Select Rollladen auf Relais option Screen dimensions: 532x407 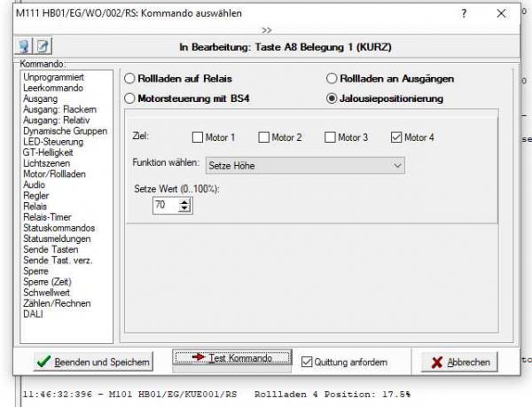pyautogui.click(x=130, y=79)
